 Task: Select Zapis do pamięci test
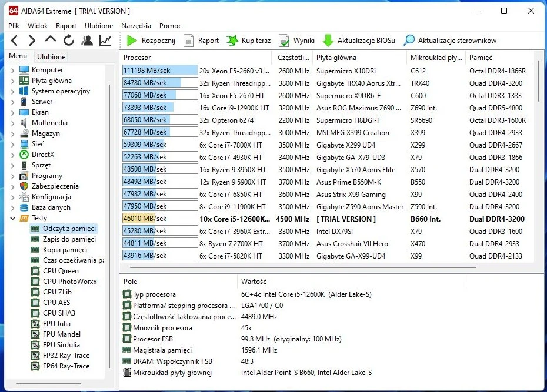(x=69, y=239)
